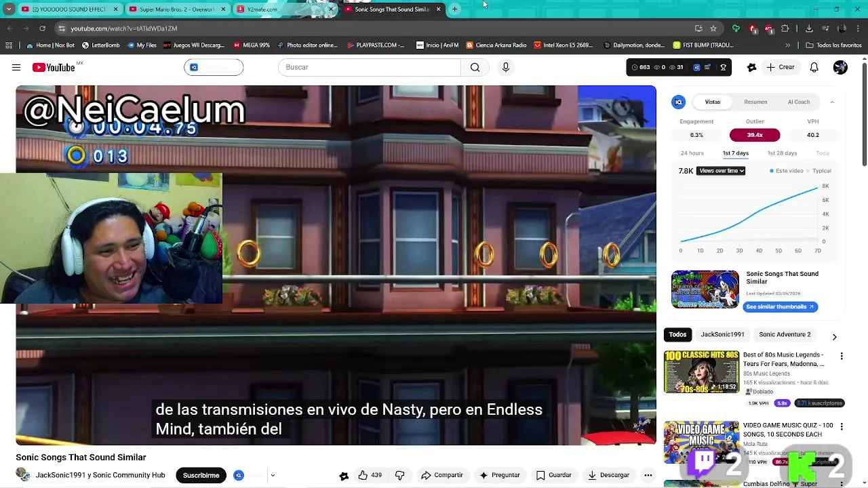Go to YouTube home via logo
Image resolution: width=868 pixels, height=488 pixels.
tap(54, 67)
